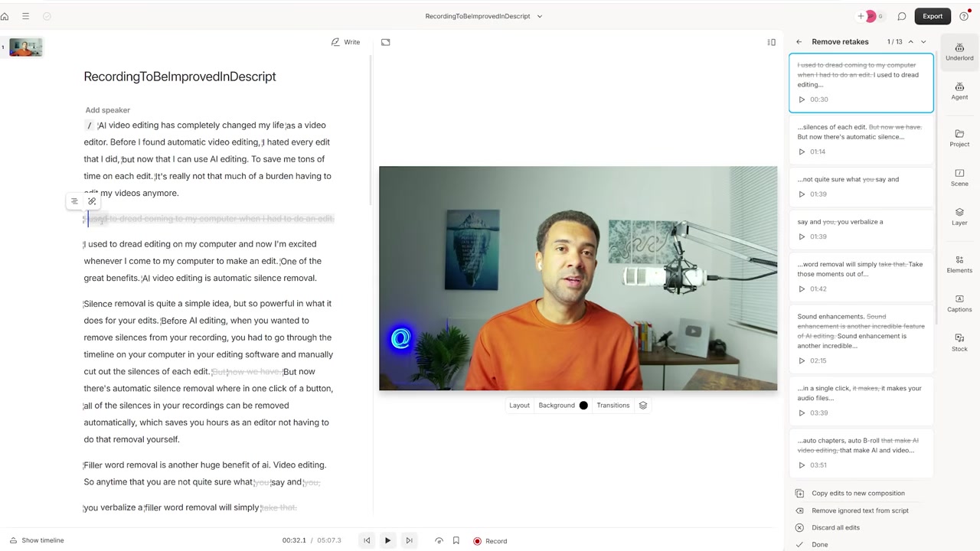The height and width of the screenshot is (551, 980).
Task: Open the Agent sidebar icon
Action: [959, 92]
